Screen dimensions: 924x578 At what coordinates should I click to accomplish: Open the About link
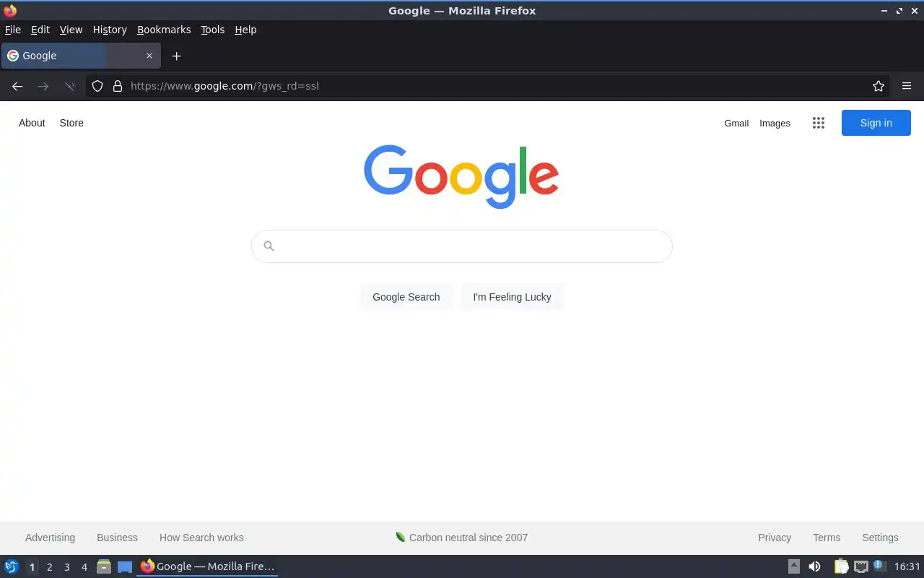32,123
